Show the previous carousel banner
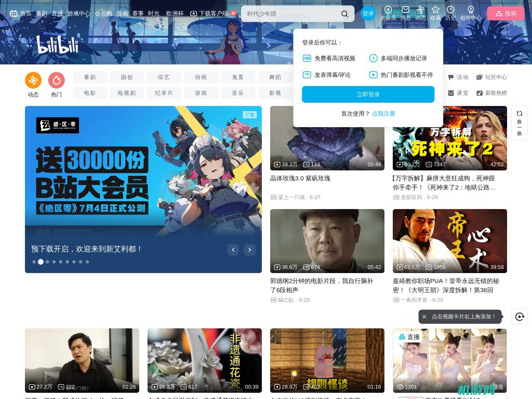Screen dimensions: 532x399 (233, 249)
